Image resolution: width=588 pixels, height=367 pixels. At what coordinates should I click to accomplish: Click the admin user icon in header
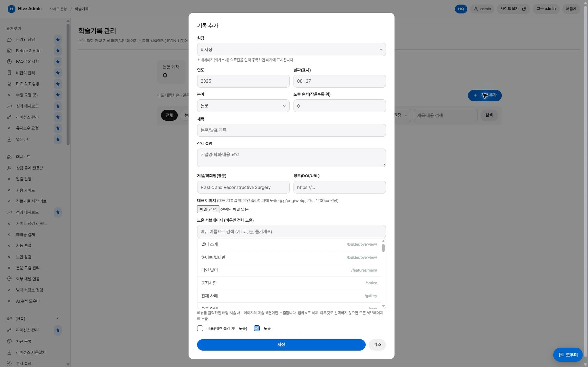(476, 9)
